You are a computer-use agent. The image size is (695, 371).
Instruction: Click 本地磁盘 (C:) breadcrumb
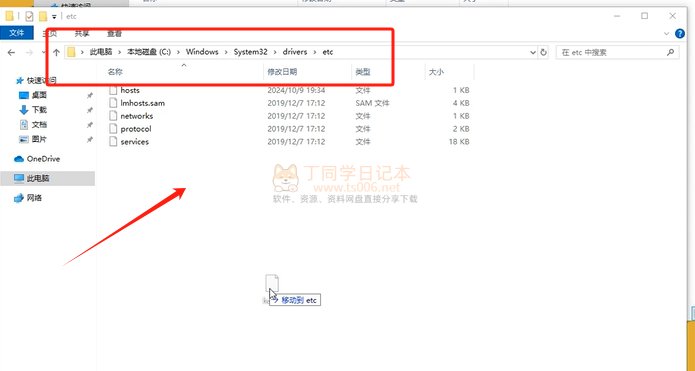pos(148,52)
